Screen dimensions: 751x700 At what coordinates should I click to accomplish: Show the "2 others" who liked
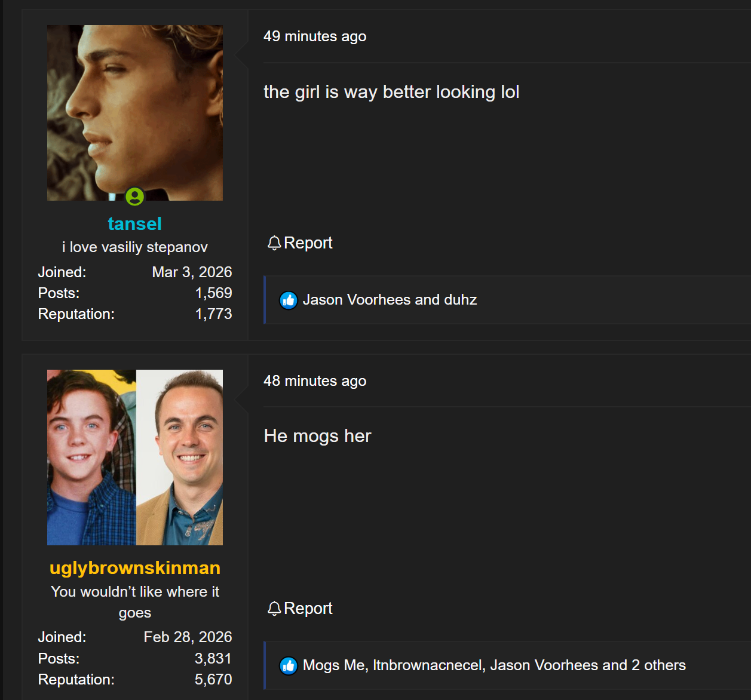pyautogui.click(x=658, y=665)
